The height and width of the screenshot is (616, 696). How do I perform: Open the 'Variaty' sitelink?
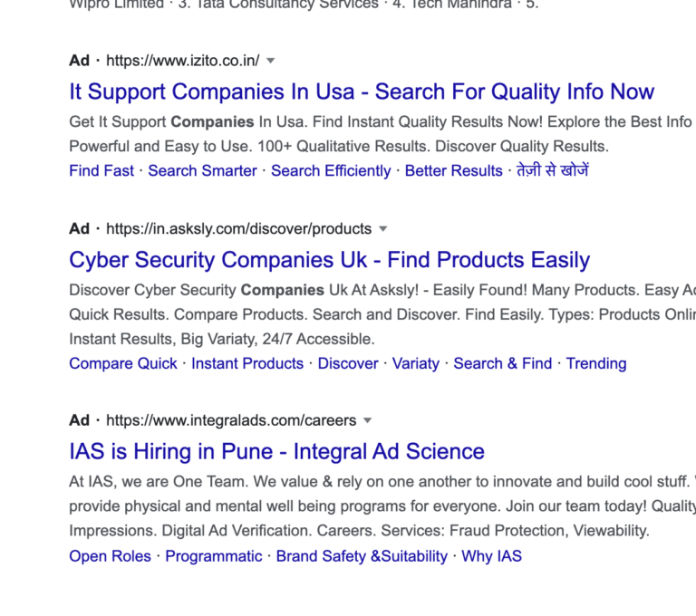(416, 363)
